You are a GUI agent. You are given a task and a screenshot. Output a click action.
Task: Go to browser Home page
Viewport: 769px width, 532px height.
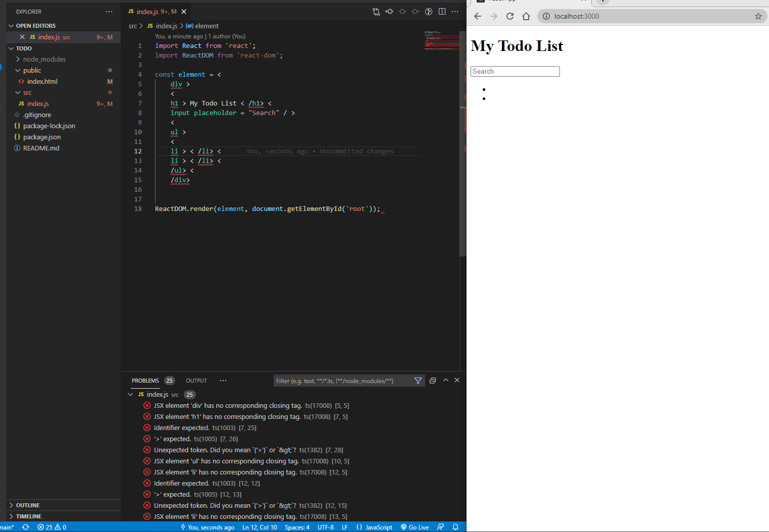tap(526, 16)
